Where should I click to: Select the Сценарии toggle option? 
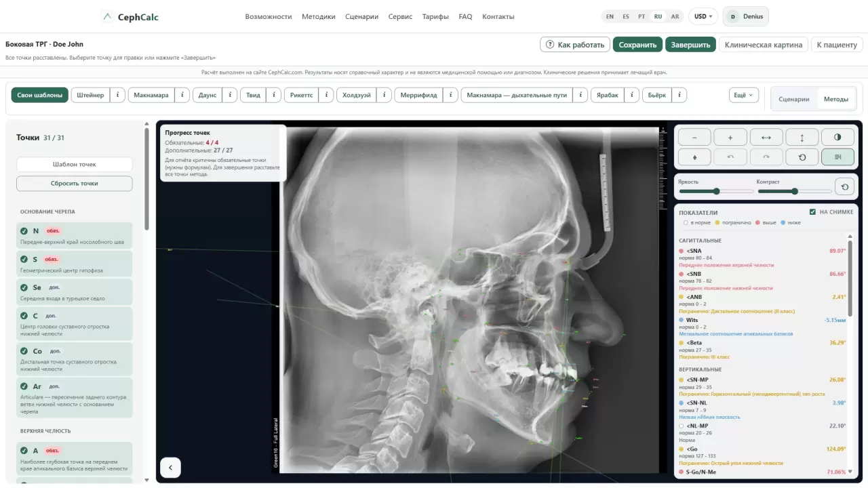[x=794, y=99]
